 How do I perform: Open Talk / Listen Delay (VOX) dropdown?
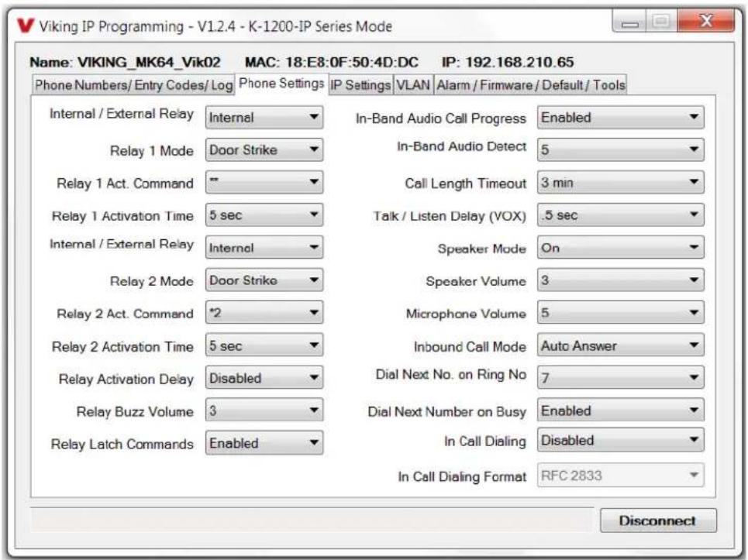coord(621,215)
